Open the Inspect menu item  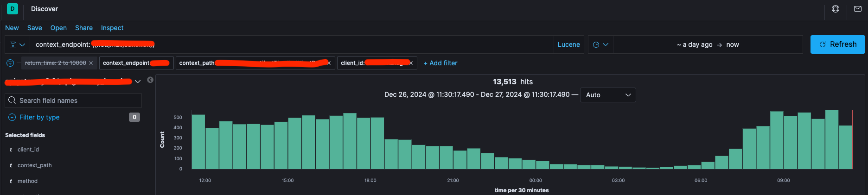coord(112,28)
